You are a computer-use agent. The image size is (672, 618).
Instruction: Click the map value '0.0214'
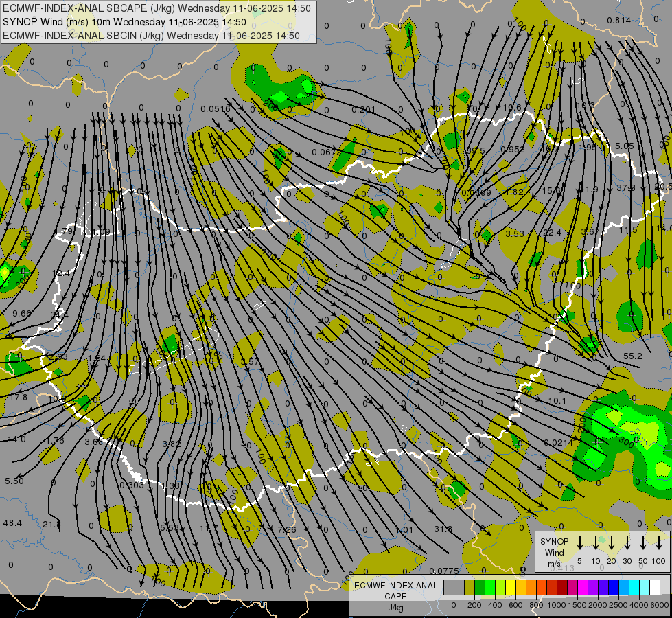click(559, 442)
